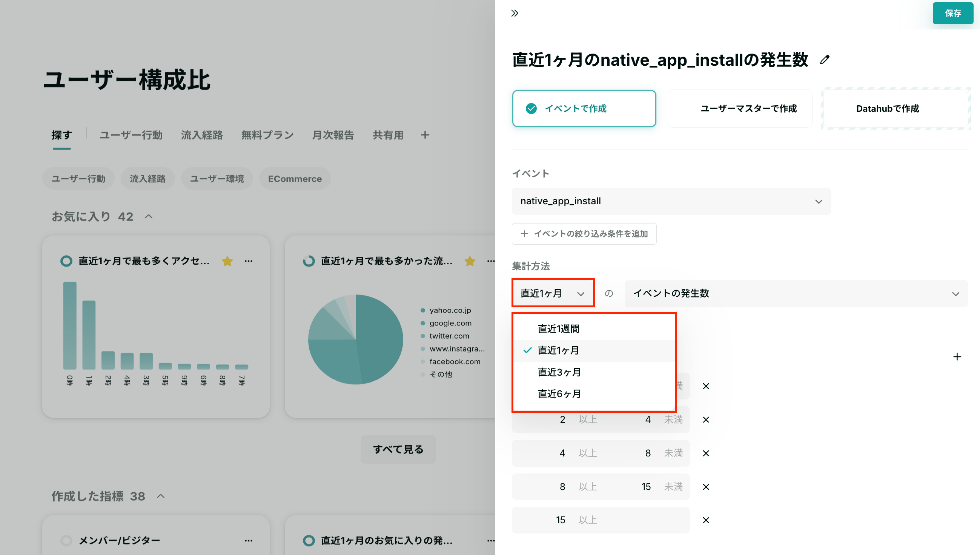Click yahoo.co.jp legend entry

(x=446, y=310)
